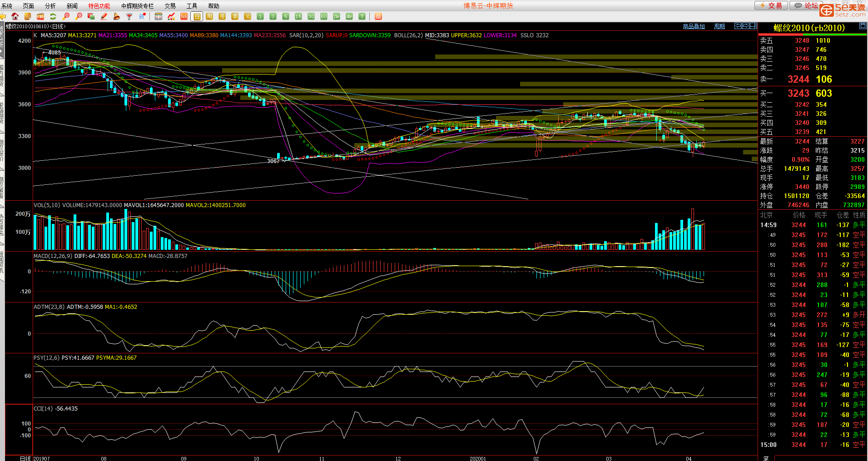868x461 pixels.
Task: Maximize the rb2010 quote panel
Action: coord(863,26)
